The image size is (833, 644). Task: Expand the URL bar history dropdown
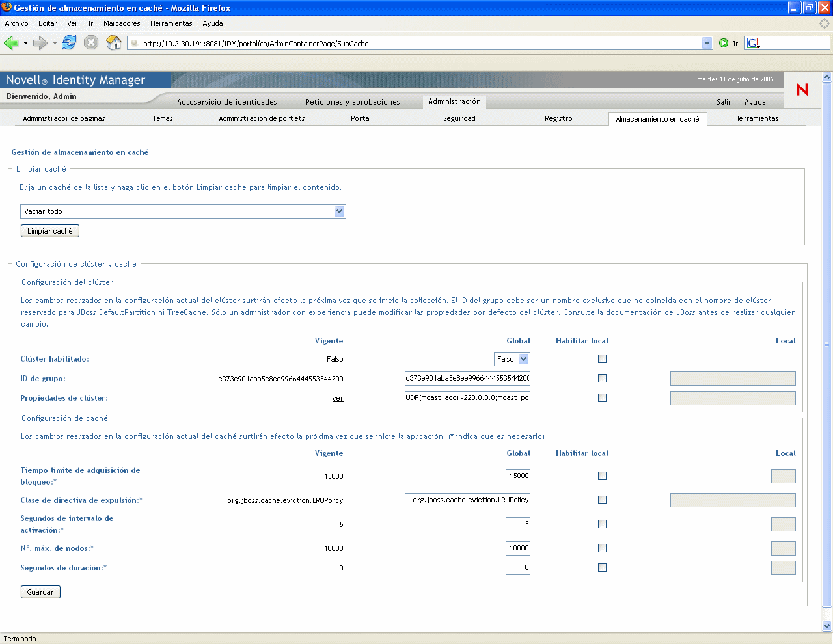click(x=707, y=44)
